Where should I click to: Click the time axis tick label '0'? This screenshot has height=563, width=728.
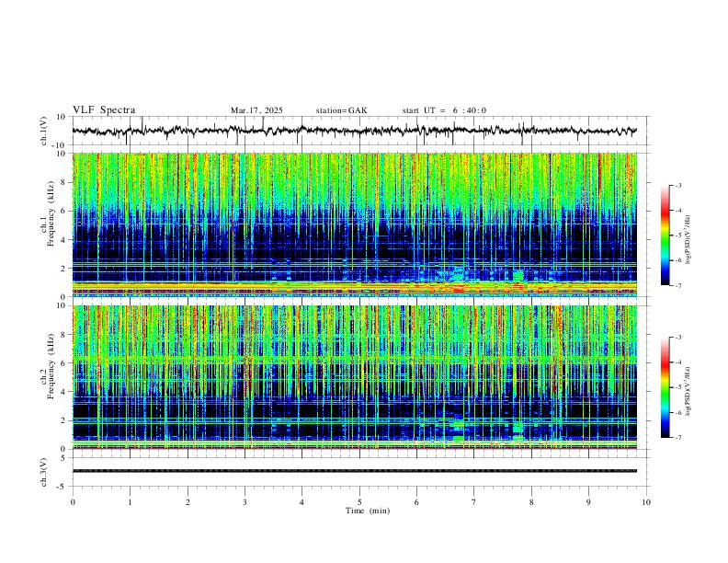click(73, 502)
